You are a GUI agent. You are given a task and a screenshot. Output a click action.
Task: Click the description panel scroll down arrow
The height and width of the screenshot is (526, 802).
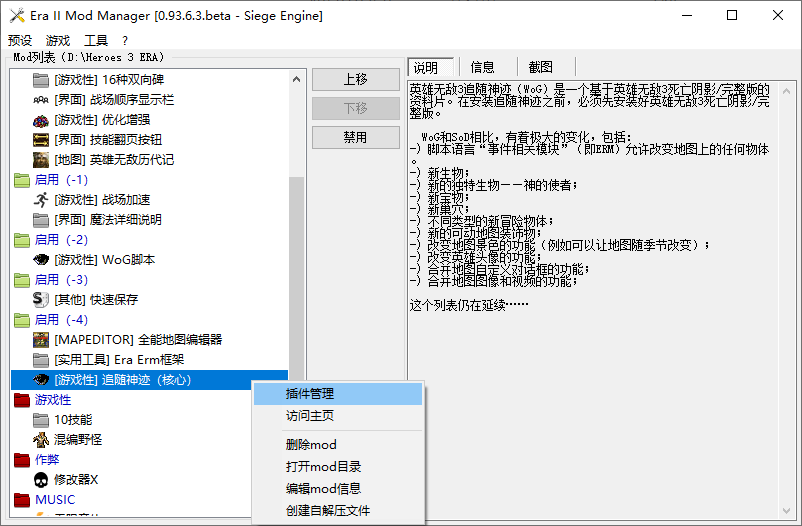pos(787,510)
